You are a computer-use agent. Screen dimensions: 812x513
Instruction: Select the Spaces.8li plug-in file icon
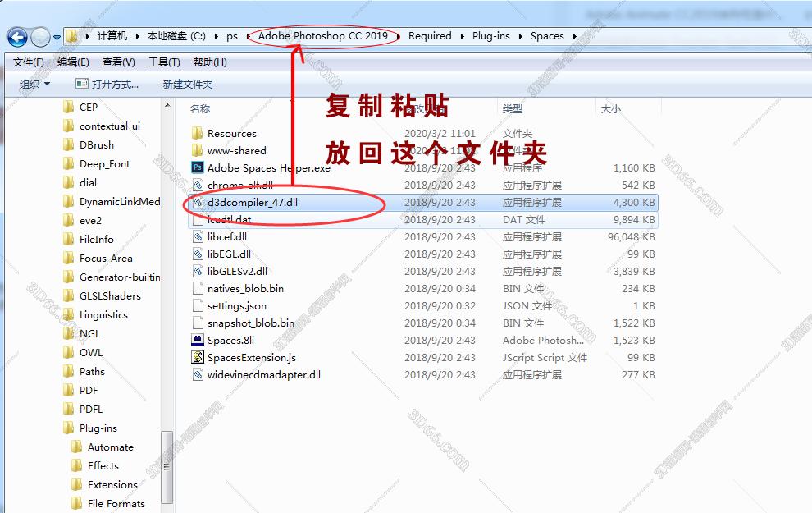[198, 340]
